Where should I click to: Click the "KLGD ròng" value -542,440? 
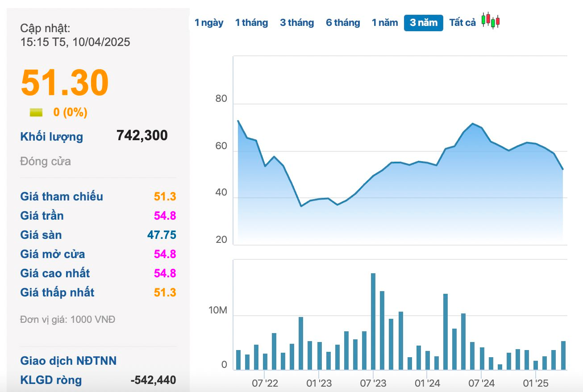[x=153, y=380]
